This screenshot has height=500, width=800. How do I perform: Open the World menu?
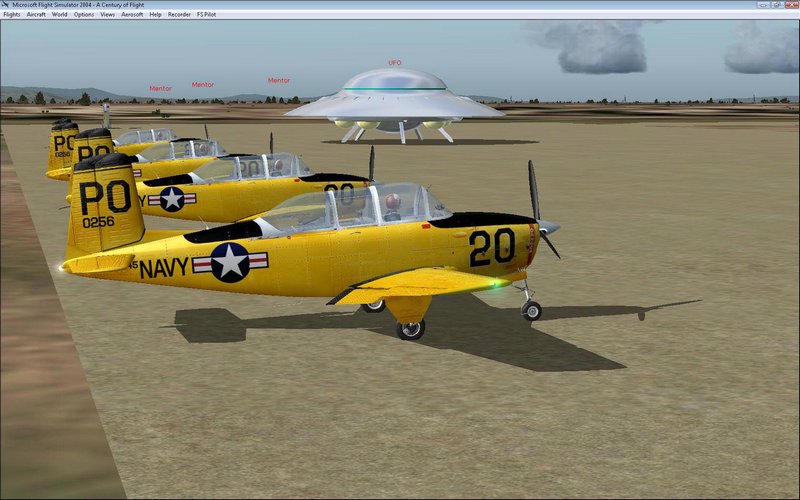pos(60,14)
